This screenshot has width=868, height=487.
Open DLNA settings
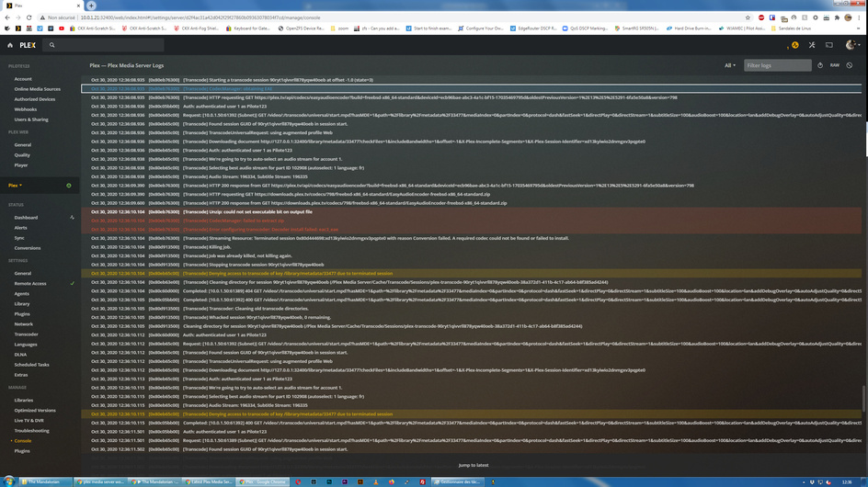coord(20,355)
